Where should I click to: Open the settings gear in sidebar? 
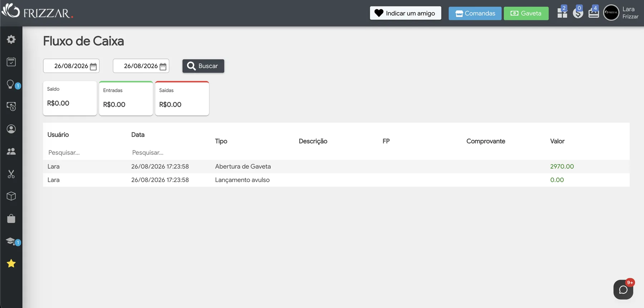click(x=11, y=39)
